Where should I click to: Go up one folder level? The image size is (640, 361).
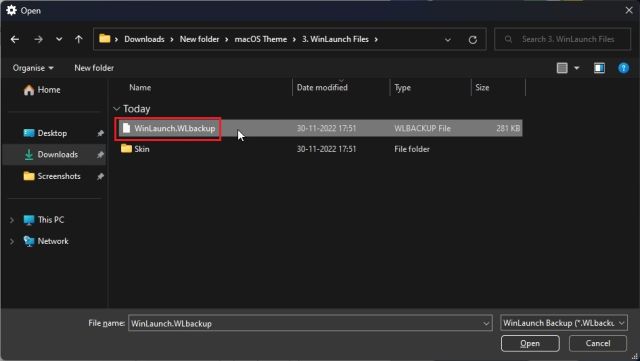(78, 39)
